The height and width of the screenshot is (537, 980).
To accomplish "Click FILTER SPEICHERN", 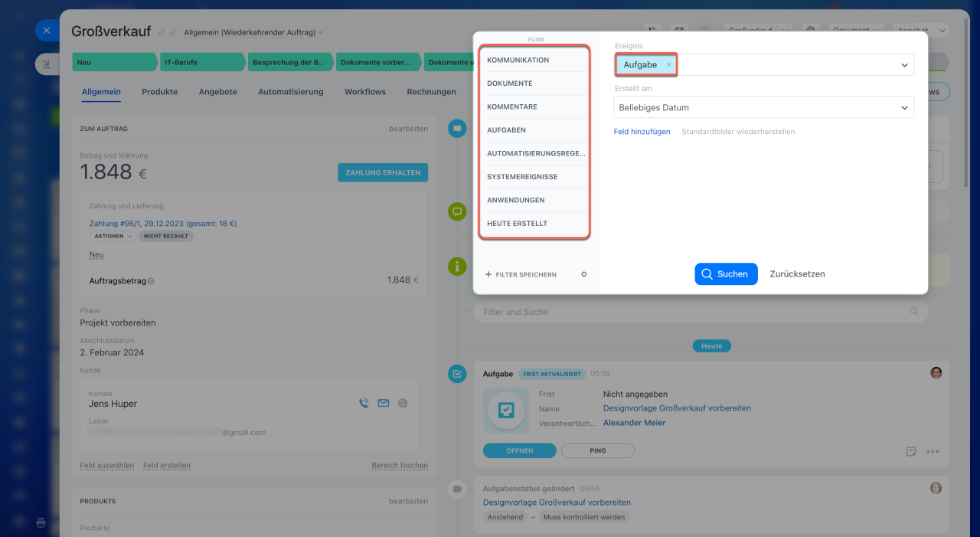I will point(521,274).
